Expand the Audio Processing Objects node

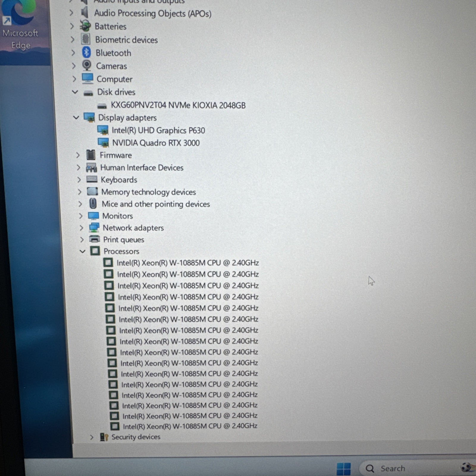[71, 13]
